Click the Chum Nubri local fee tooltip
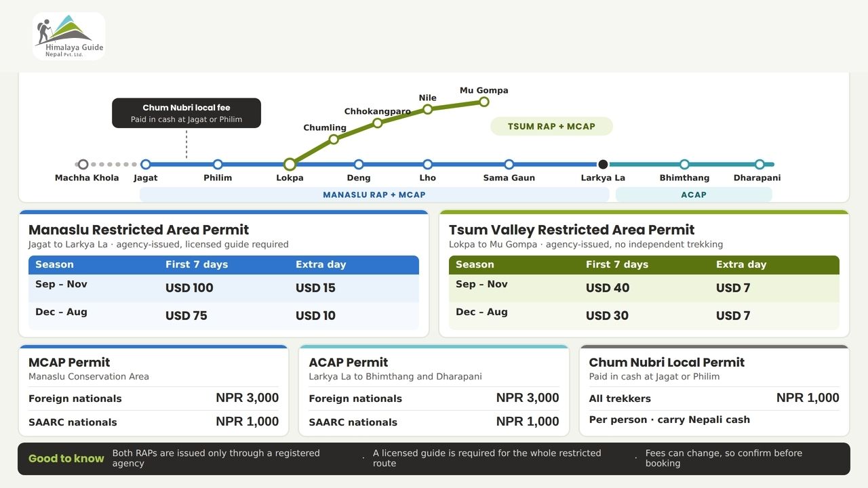This screenshot has width=868, height=488. pos(186,113)
